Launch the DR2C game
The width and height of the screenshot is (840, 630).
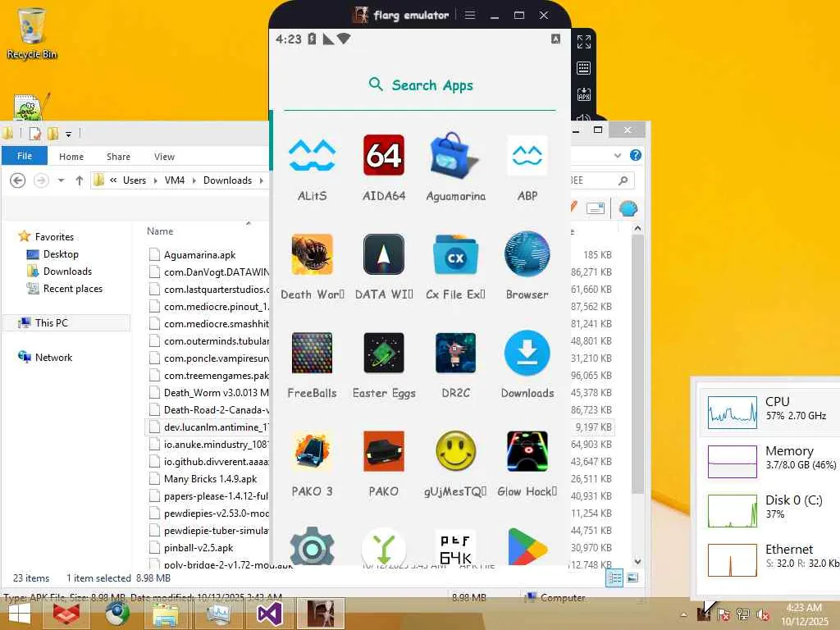pyautogui.click(x=455, y=353)
